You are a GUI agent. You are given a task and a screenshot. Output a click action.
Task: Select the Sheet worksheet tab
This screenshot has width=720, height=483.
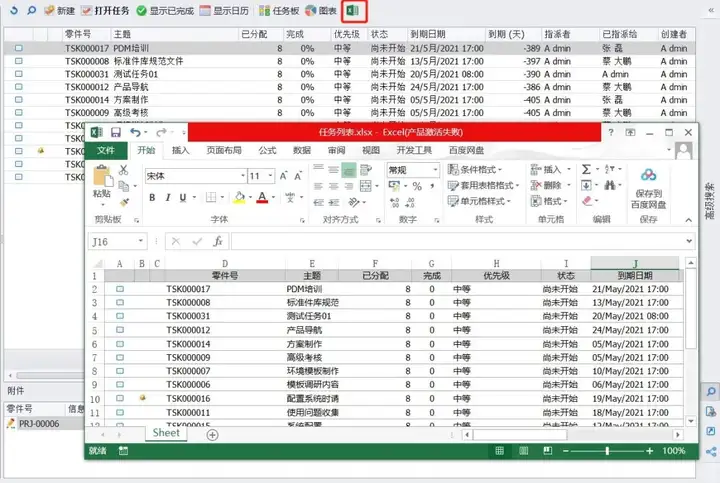tap(166, 433)
